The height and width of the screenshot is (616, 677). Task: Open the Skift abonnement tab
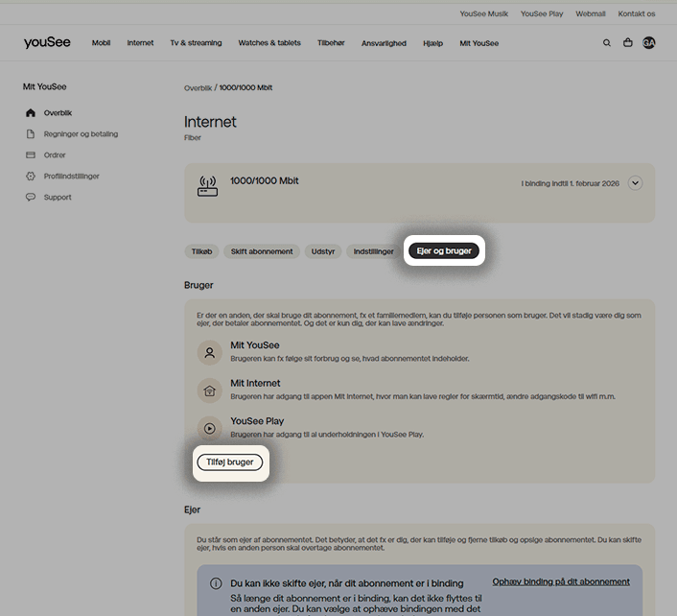pos(262,251)
